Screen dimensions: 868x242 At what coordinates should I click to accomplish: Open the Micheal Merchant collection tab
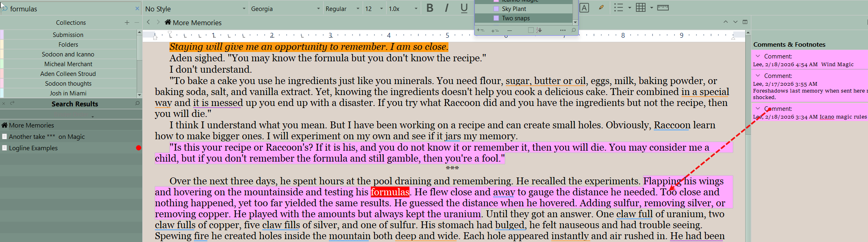tap(68, 64)
